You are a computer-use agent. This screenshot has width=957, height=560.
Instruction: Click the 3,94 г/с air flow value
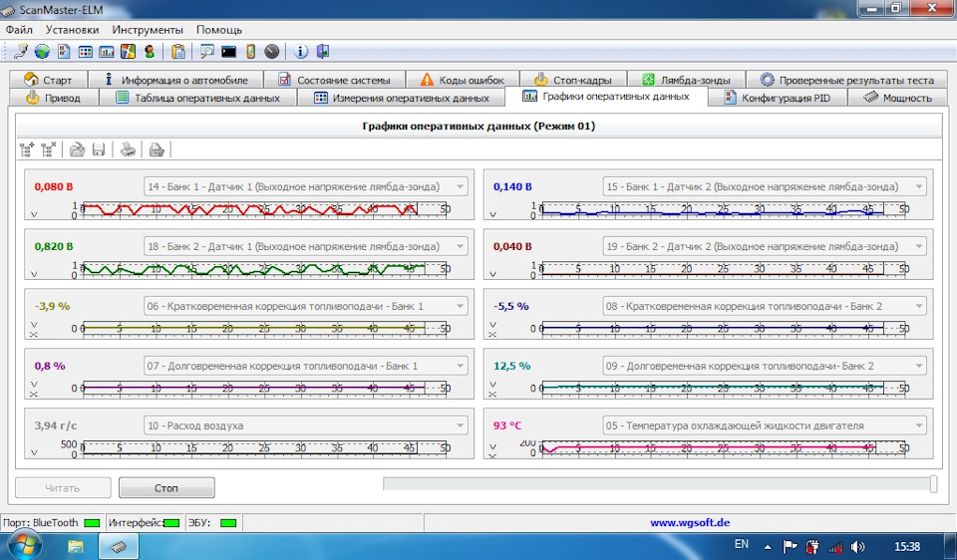(56, 425)
